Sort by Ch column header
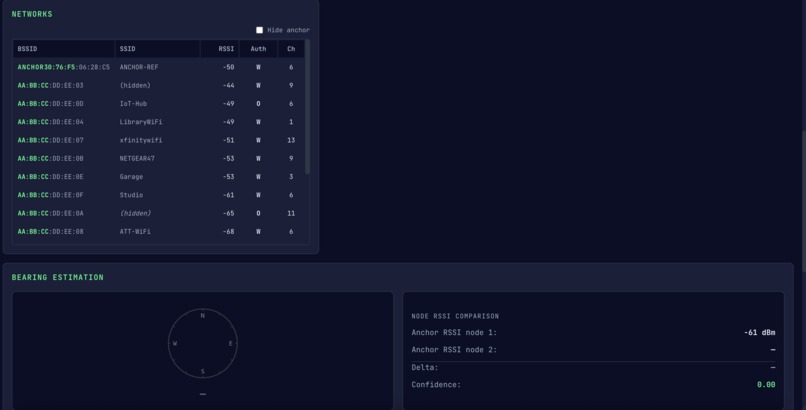The width and height of the screenshot is (806, 410). click(291, 49)
